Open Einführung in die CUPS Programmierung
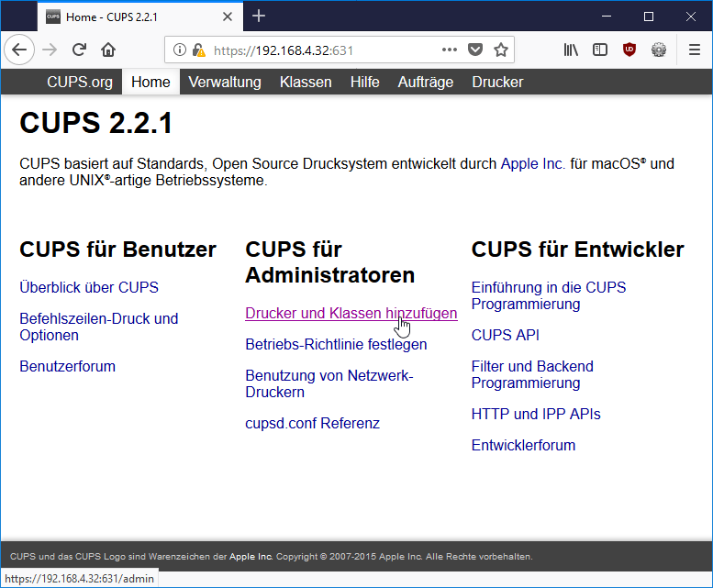 (549, 295)
